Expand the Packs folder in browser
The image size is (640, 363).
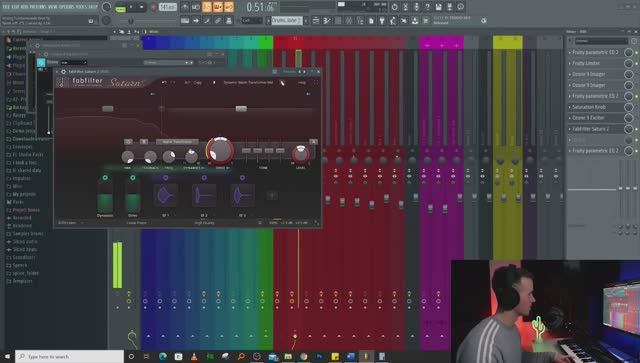click(15, 202)
